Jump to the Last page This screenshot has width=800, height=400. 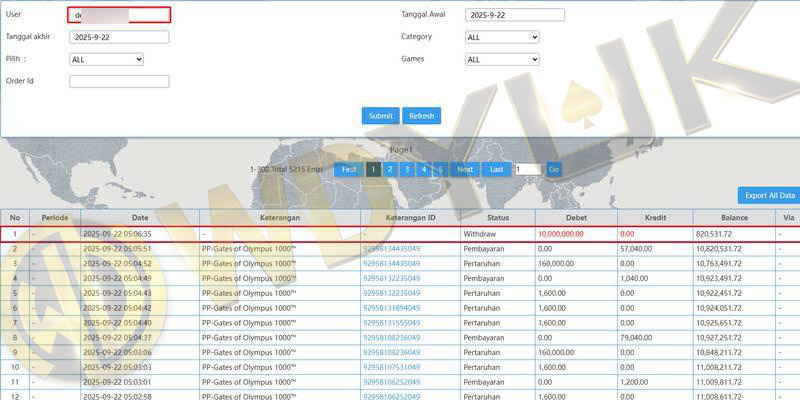[496, 170]
